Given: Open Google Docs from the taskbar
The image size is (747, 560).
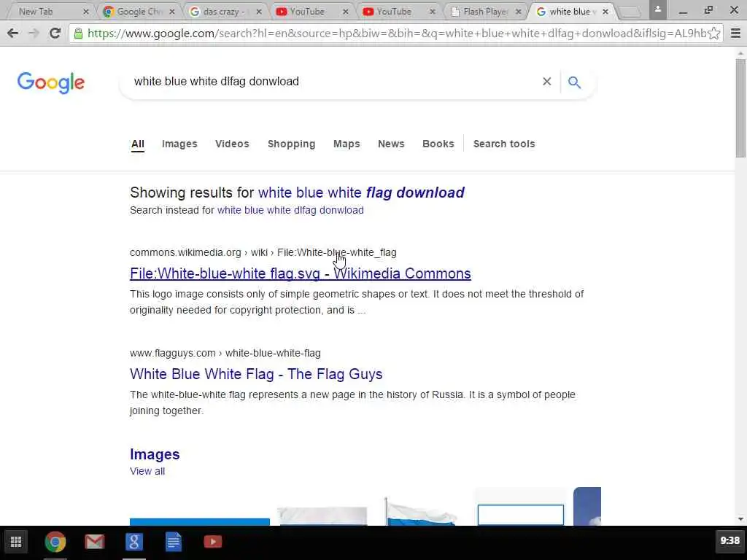Looking at the screenshot, I should [174, 542].
